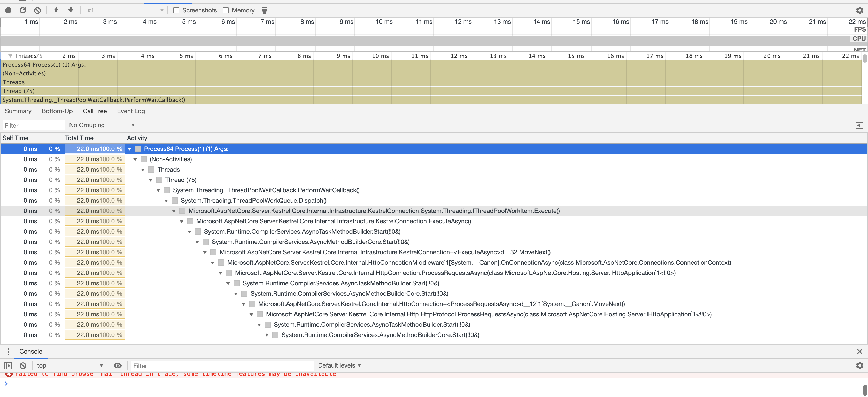This screenshot has height=397, width=868.
Task: Click the 10 ms mark in overview ruler
Action: tap(384, 21)
